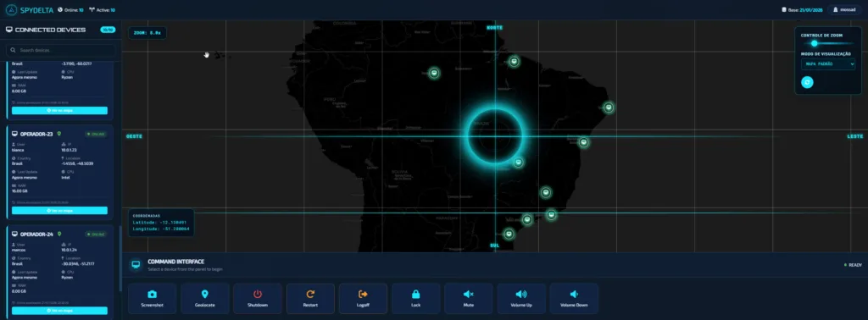Click Ver no mapa on OPERADOR-23 card
This screenshot has height=320, width=868.
pyautogui.click(x=60, y=211)
